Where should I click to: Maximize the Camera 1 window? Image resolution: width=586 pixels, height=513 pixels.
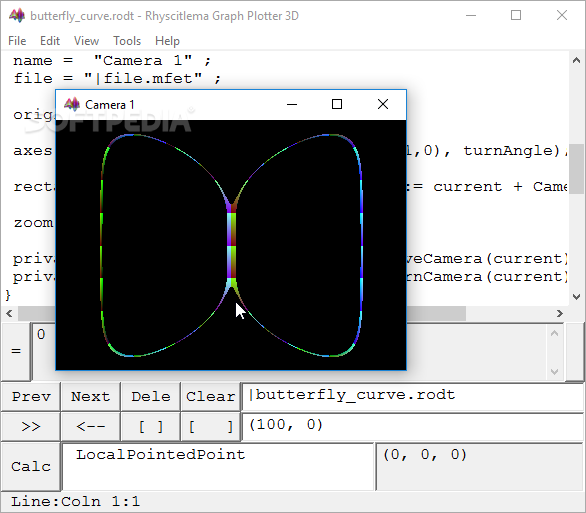click(337, 104)
